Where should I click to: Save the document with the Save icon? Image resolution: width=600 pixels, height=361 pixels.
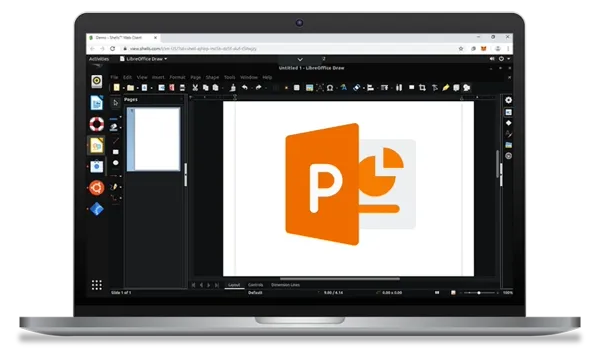pyautogui.click(x=144, y=88)
